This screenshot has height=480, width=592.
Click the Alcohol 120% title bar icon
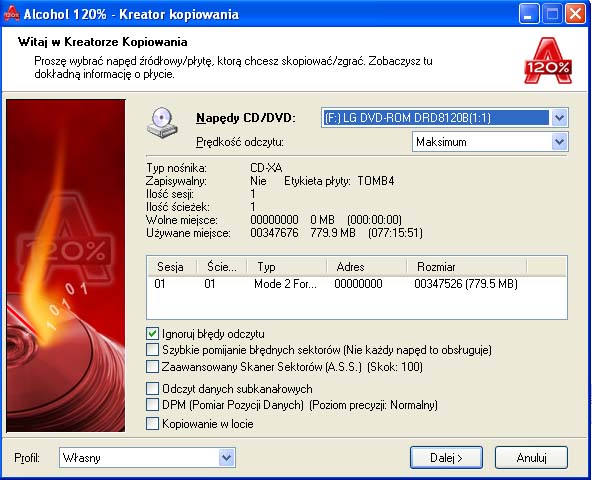pyautogui.click(x=11, y=14)
